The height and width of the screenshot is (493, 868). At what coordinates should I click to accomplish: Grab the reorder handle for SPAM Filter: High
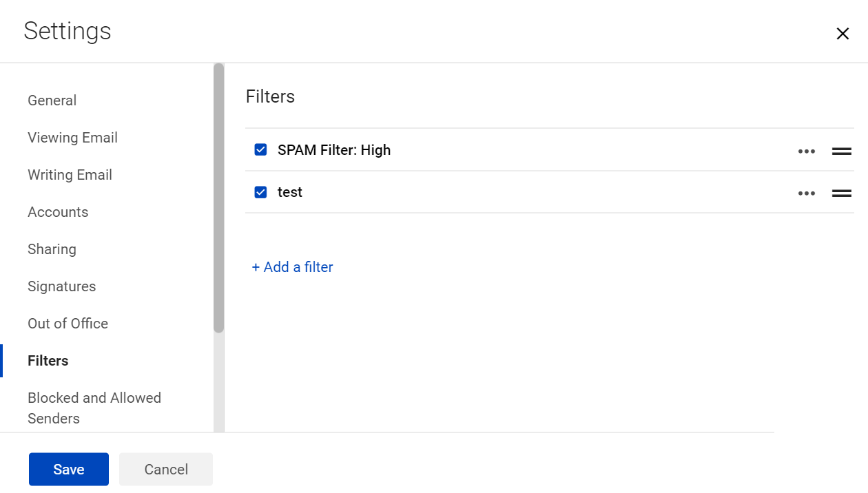pyautogui.click(x=841, y=151)
